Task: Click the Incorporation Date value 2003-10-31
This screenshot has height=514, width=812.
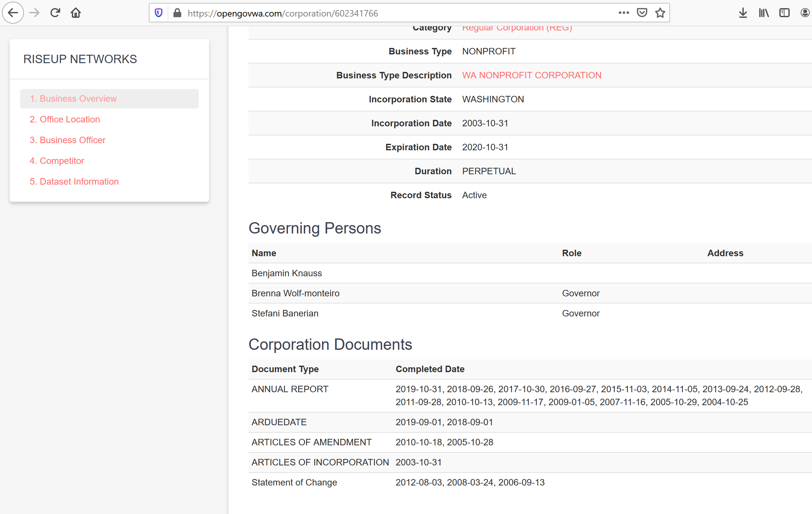Action: click(x=485, y=123)
